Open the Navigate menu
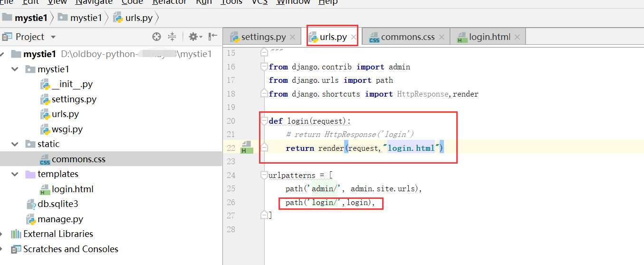This screenshot has width=644, height=265. click(94, 2)
